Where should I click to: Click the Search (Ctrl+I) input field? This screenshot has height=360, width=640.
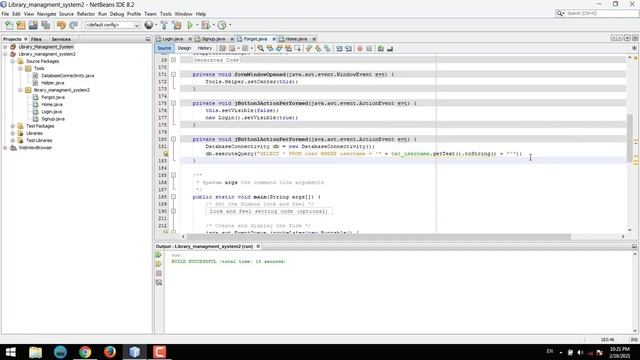(602, 13)
